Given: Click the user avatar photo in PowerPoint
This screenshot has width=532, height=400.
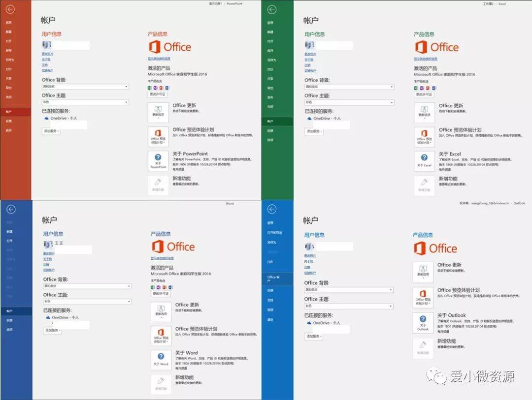Looking at the screenshot, I should (x=46, y=45).
